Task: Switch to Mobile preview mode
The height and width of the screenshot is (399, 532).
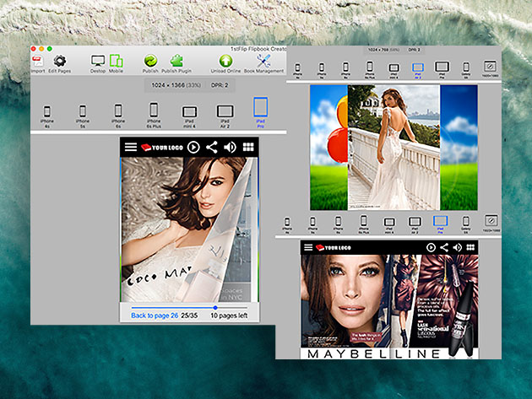Action: (116, 62)
